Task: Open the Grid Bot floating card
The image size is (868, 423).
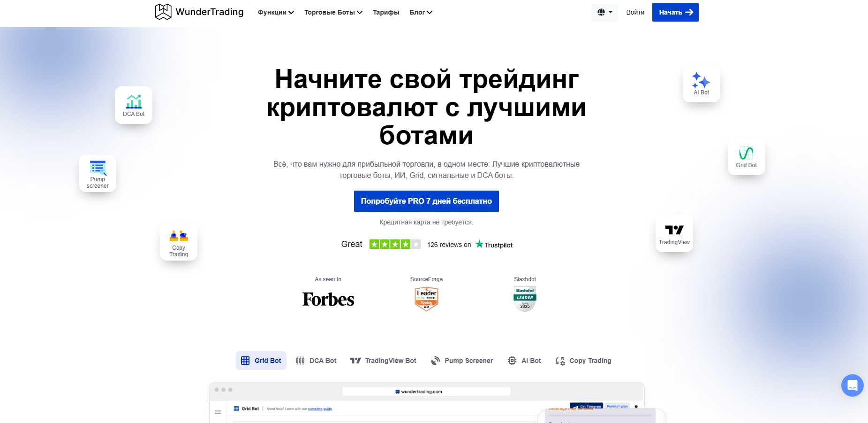Action: (746, 156)
